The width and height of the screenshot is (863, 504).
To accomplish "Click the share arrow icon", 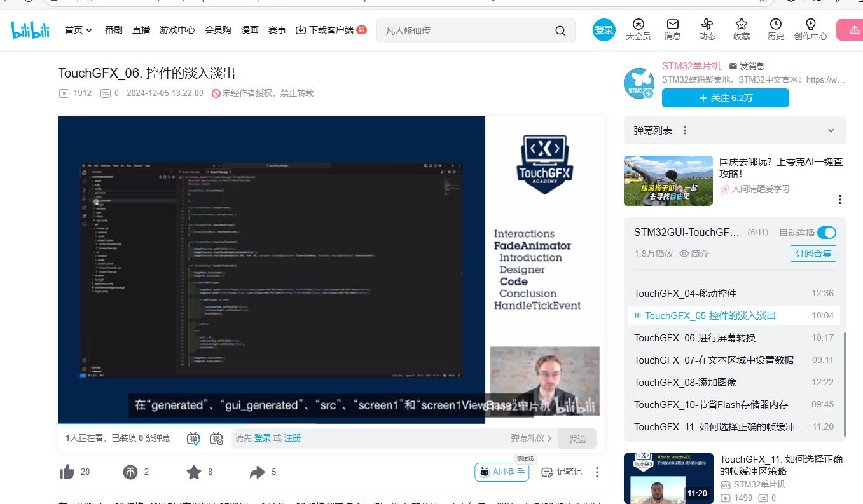I will [x=257, y=472].
